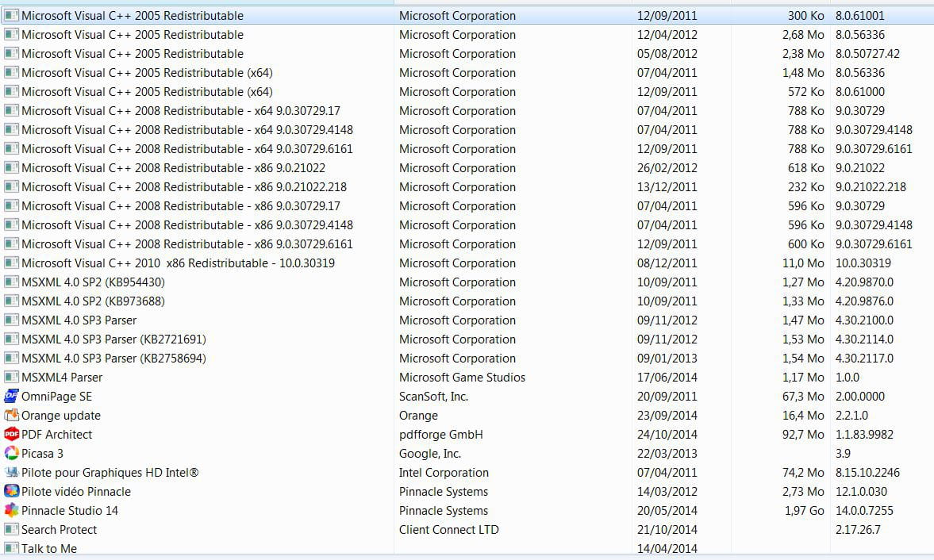The width and height of the screenshot is (934, 560).
Task: Click the Pinnacle Studio 14 program name
Action: (70, 511)
